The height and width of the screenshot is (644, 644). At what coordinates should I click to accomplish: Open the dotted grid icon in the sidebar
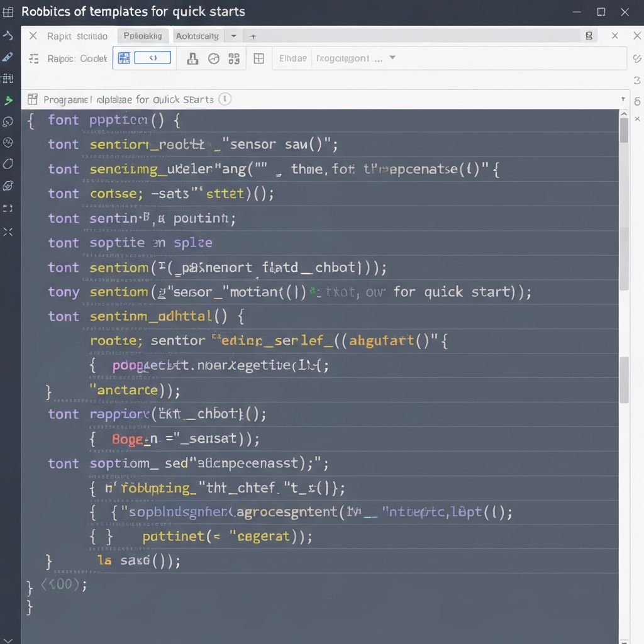coord(8,79)
